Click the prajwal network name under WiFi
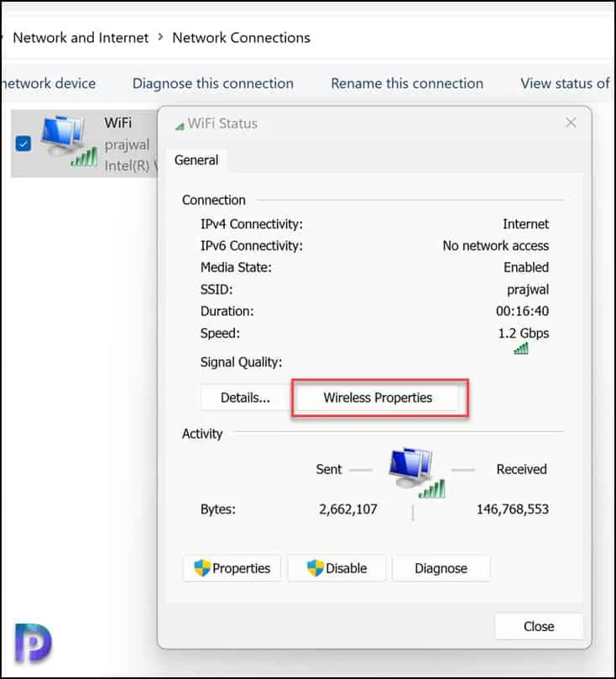The image size is (616, 679). point(127,144)
